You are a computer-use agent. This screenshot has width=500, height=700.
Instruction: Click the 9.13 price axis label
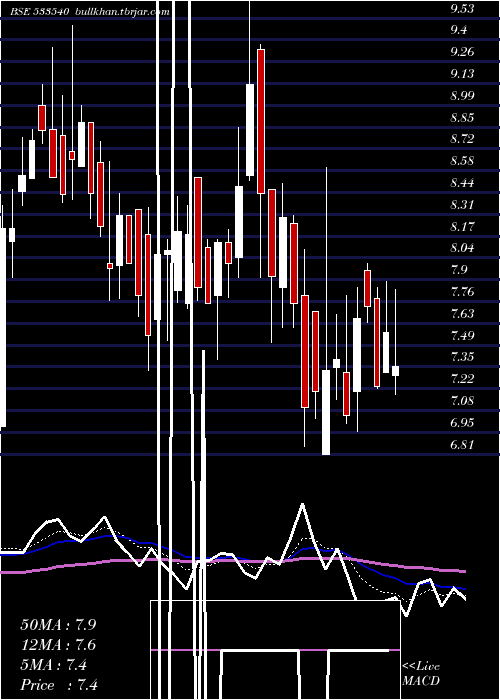pyautogui.click(x=462, y=74)
